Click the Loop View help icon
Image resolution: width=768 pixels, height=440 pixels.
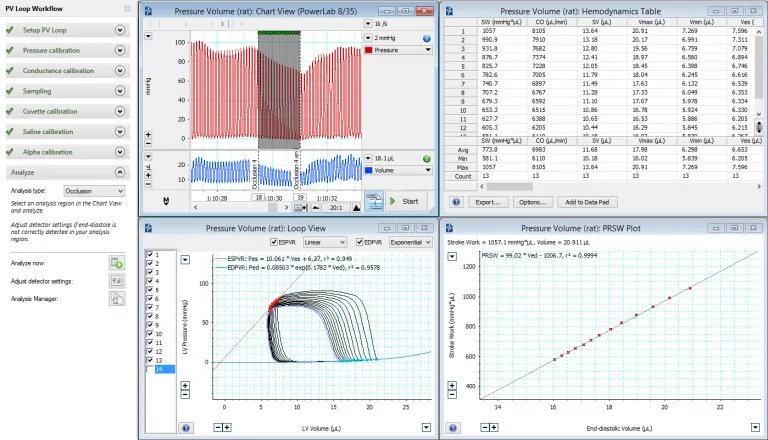tap(186, 428)
